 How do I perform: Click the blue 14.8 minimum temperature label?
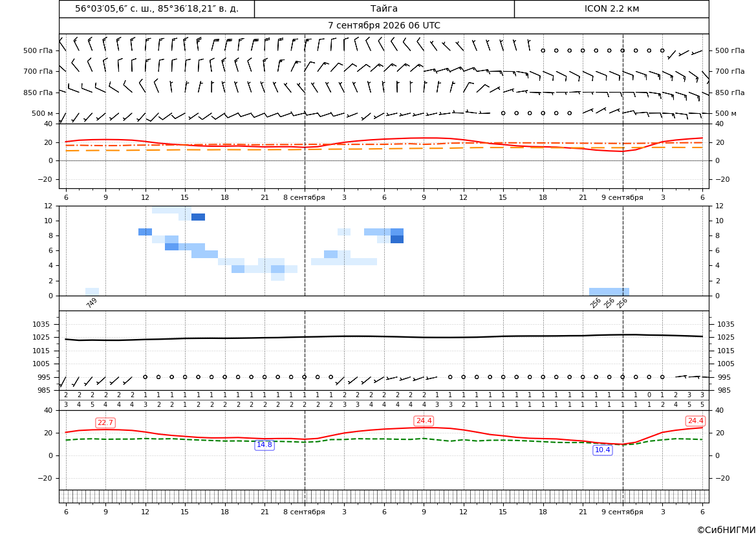tap(265, 445)
